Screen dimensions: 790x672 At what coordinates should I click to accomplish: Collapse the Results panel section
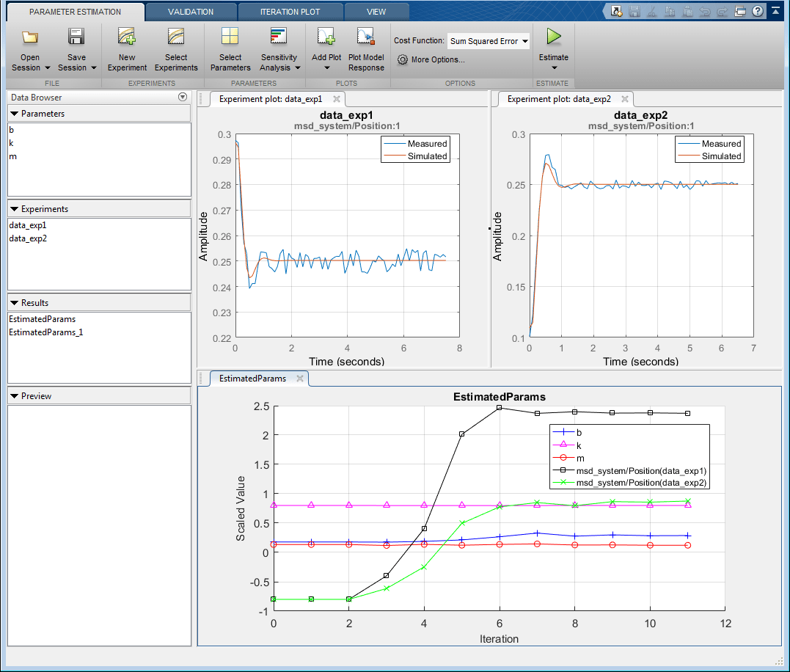click(x=15, y=302)
